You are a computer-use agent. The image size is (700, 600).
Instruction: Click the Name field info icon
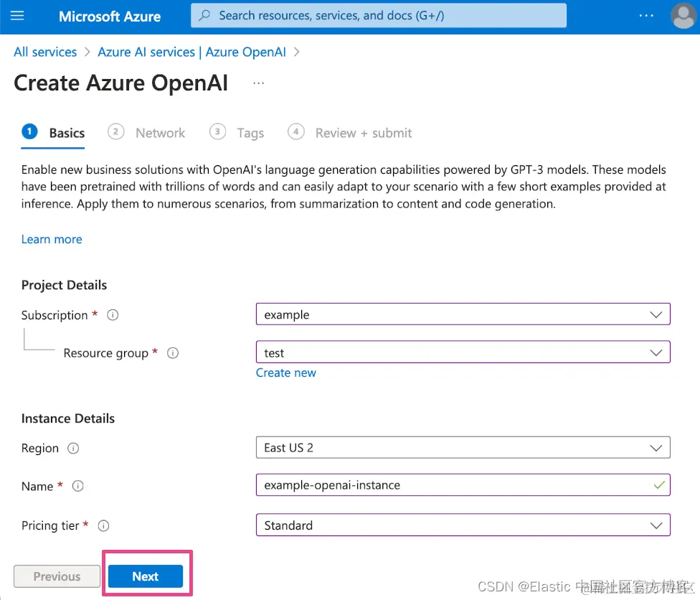[x=77, y=487]
